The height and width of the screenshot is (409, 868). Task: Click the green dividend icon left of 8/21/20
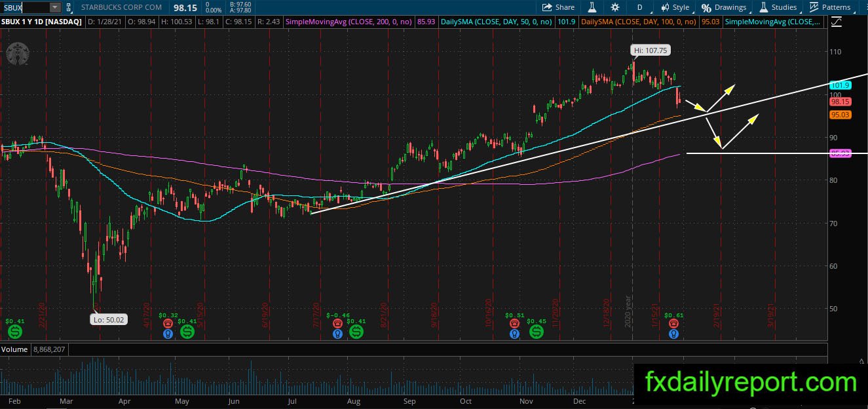pyautogui.click(x=356, y=332)
